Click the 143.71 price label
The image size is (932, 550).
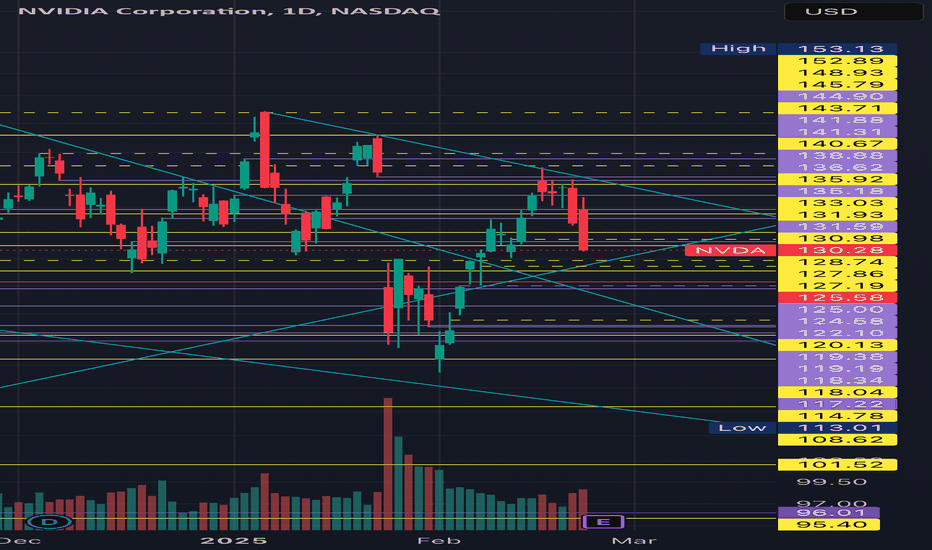click(x=837, y=108)
